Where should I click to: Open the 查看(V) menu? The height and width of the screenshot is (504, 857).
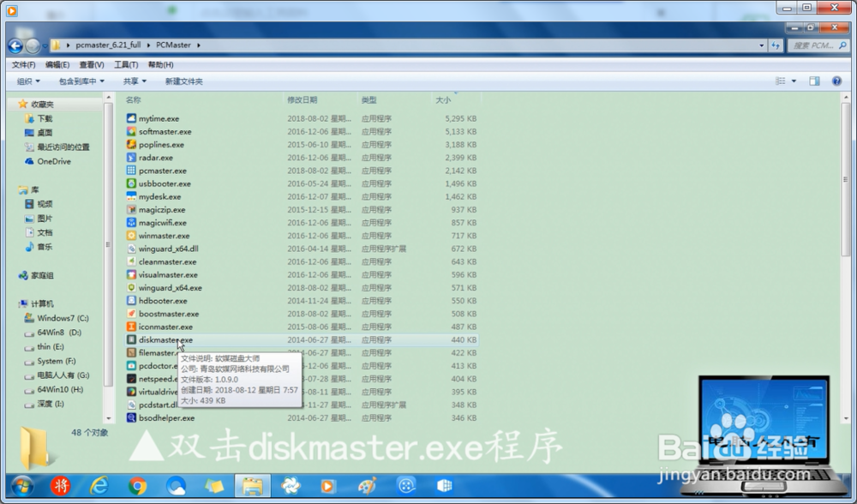[92, 64]
